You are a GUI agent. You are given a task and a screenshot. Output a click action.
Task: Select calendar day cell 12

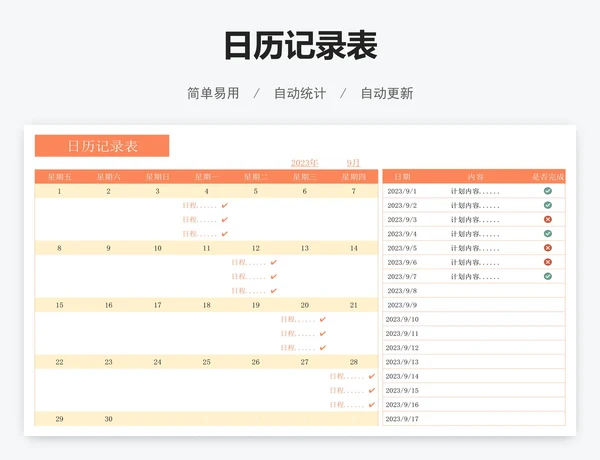point(256,248)
